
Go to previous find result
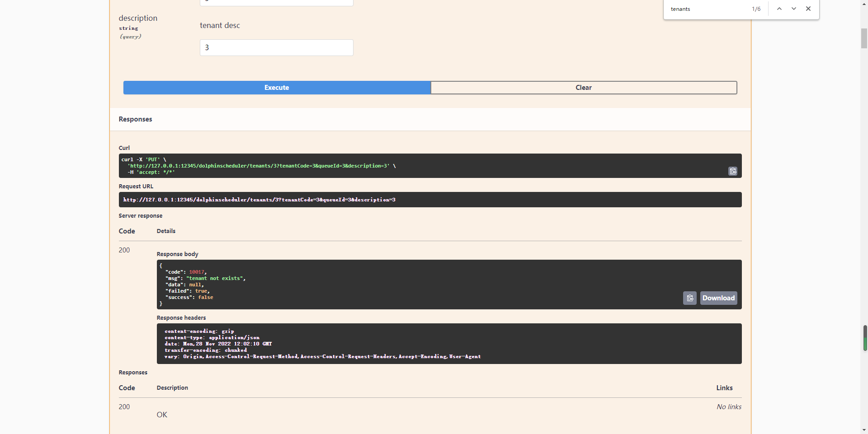pos(779,9)
